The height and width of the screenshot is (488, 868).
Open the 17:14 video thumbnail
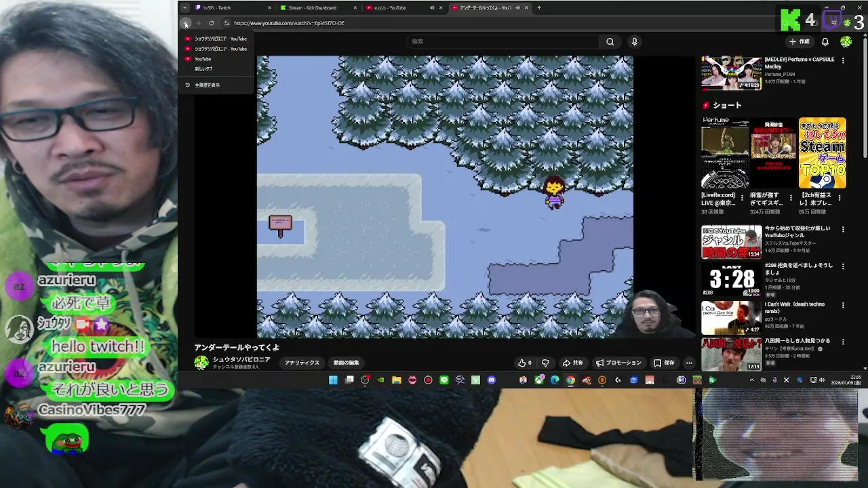[731, 354]
